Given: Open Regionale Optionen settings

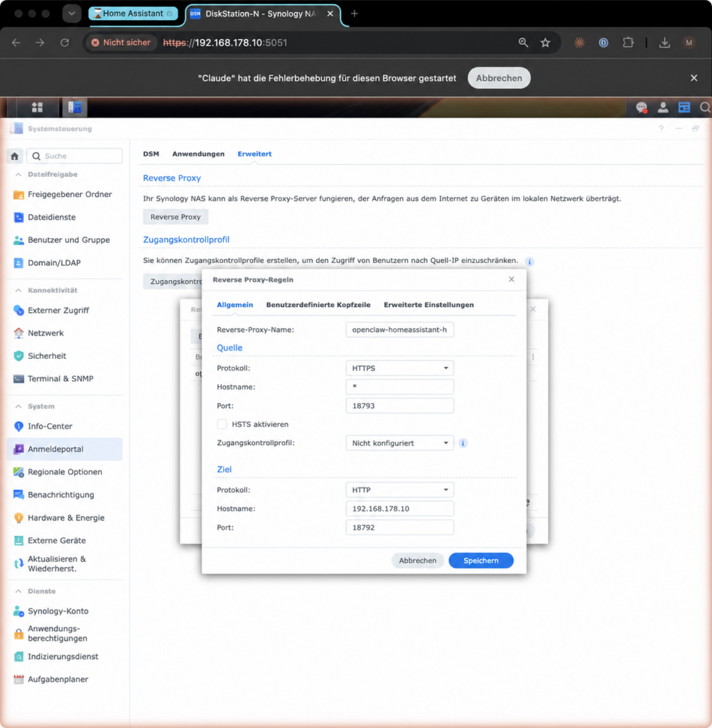Looking at the screenshot, I should [x=65, y=472].
